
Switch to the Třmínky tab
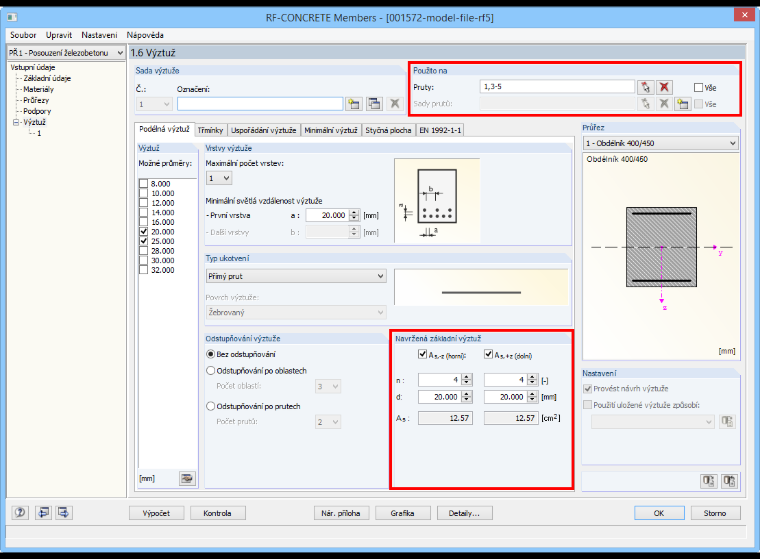[210, 130]
